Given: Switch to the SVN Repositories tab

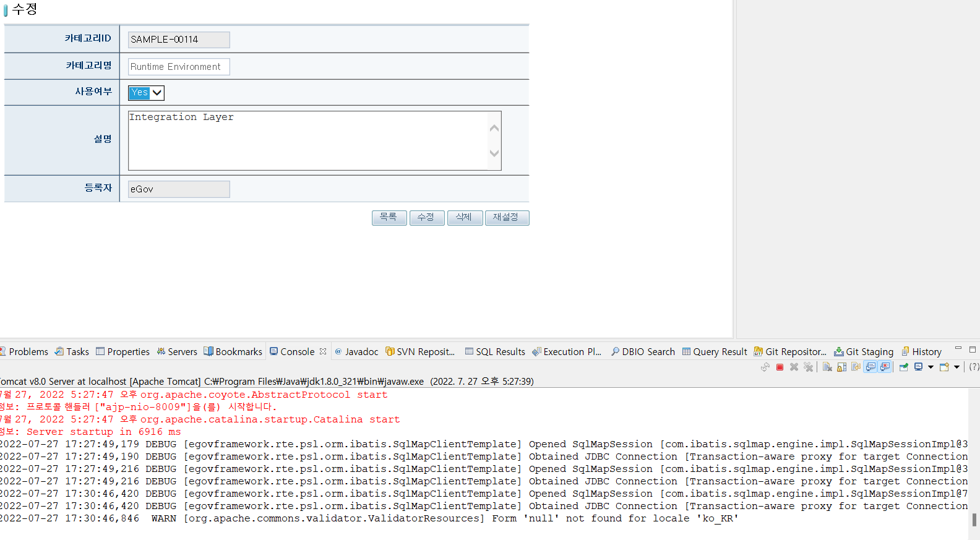Looking at the screenshot, I should tap(420, 352).
